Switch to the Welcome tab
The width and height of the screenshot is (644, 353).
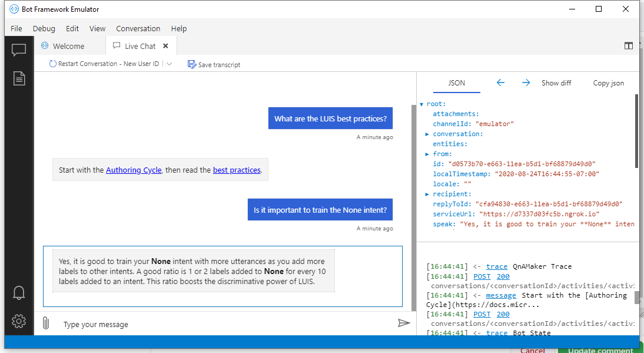click(x=62, y=46)
